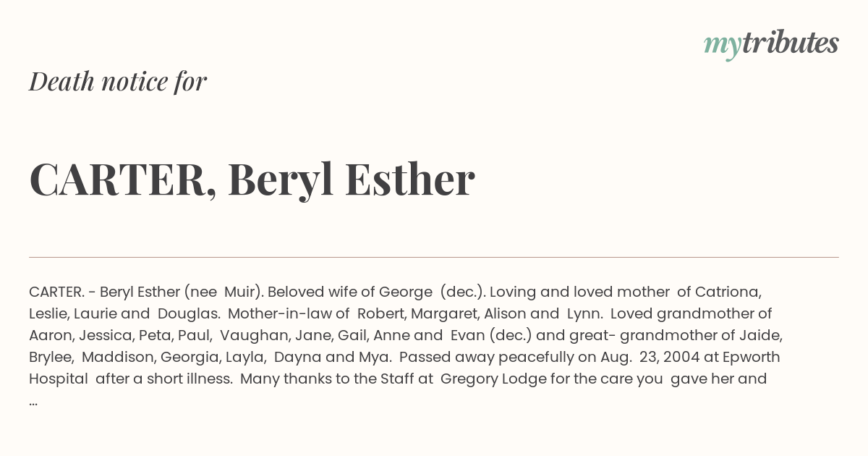Click the name "Catriona" in the notice
Image resolution: width=868 pixels, height=456 pixels.
(728, 292)
